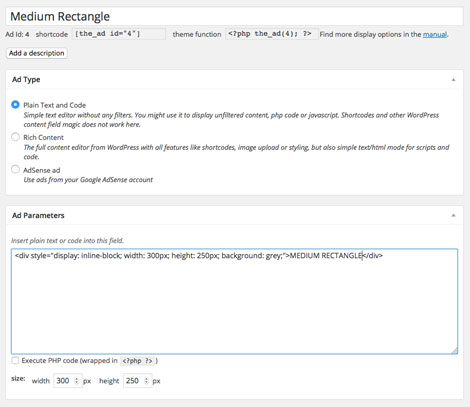Edit the Medium Rectangle title field
470x407 pixels.
point(234,16)
